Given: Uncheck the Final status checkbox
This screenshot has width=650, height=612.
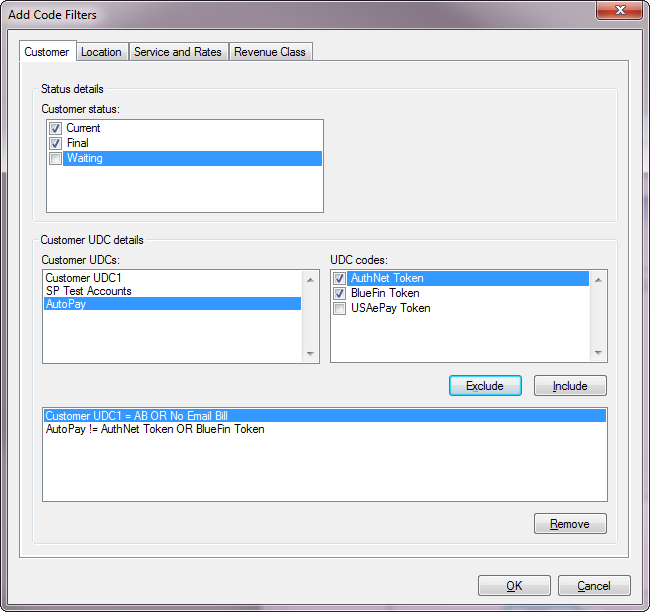Looking at the screenshot, I should point(56,143).
